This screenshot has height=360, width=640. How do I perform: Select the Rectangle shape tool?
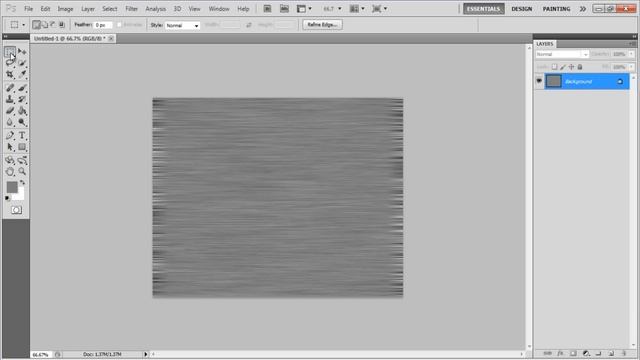22,147
